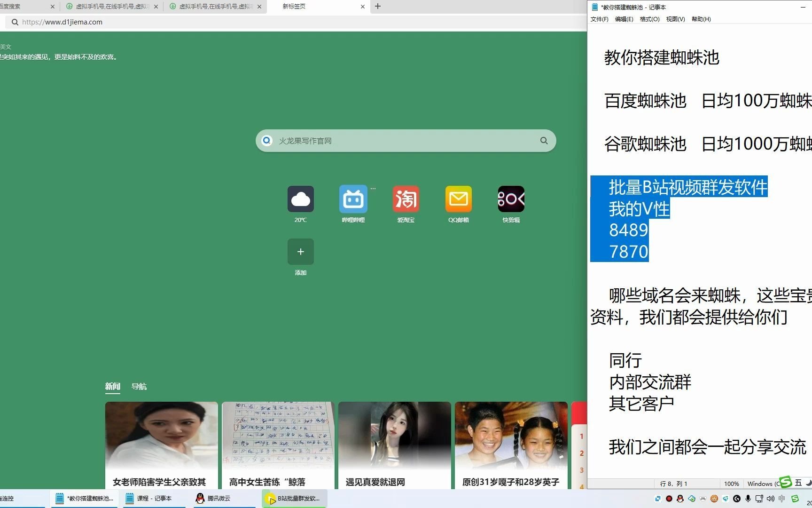Screen dimensions: 812x508
Task: Switch to taskbar item 课程 - 记事本
Action: click(x=155, y=499)
